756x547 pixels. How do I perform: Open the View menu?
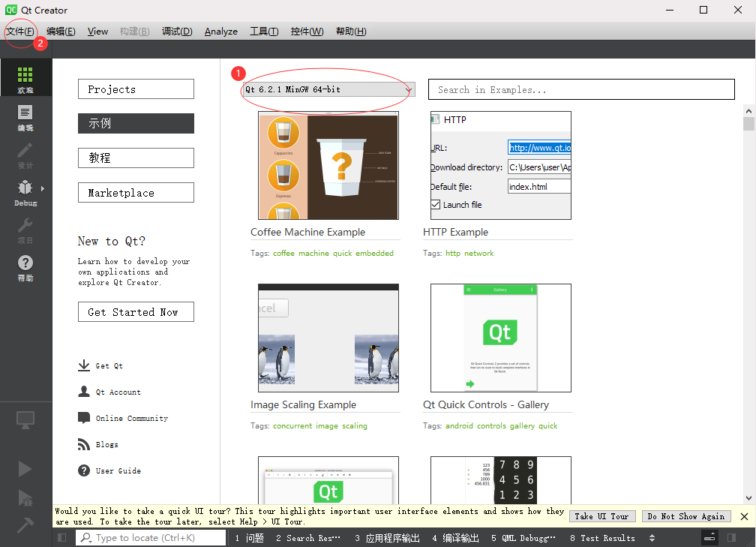coord(97,32)
